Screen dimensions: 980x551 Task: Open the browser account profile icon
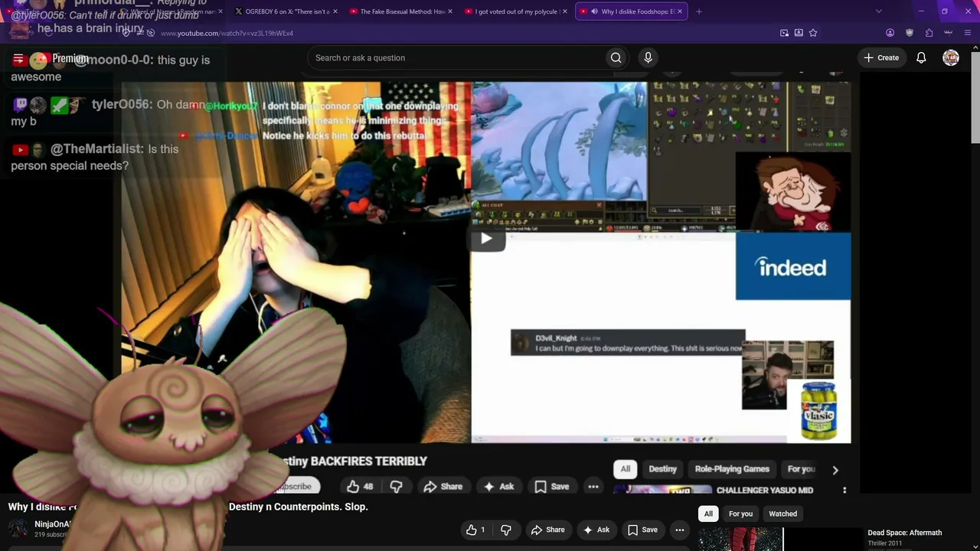pos(890,33)
